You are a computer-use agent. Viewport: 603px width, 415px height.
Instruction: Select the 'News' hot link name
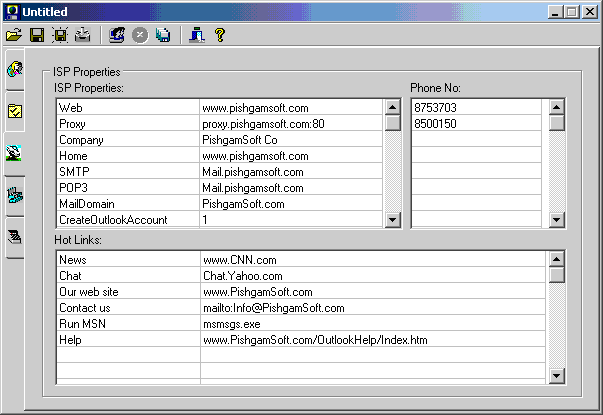[128, 260]
